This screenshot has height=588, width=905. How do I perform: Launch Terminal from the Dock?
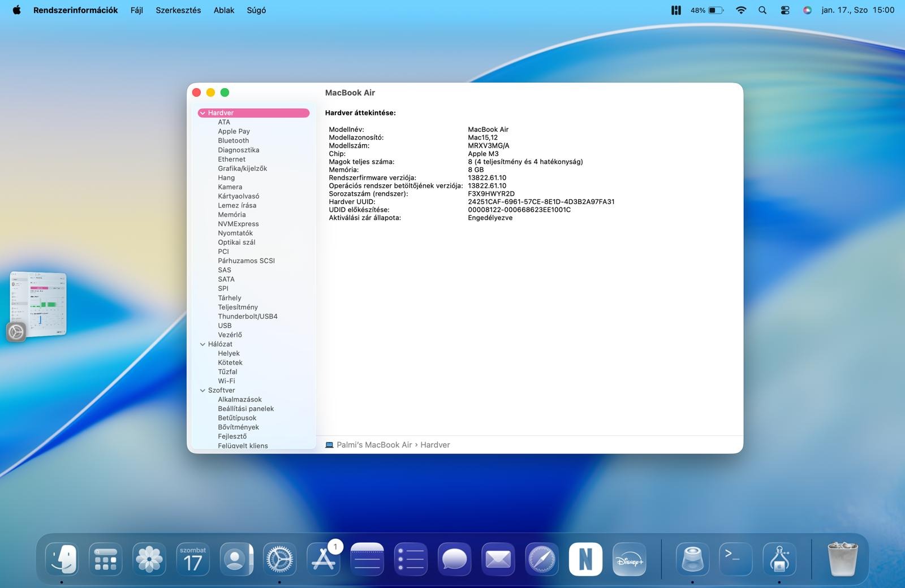[736, 559]
